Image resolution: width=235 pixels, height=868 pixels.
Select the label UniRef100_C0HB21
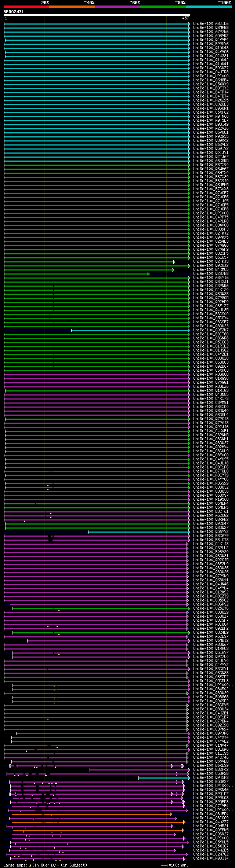tap(211, 826)
